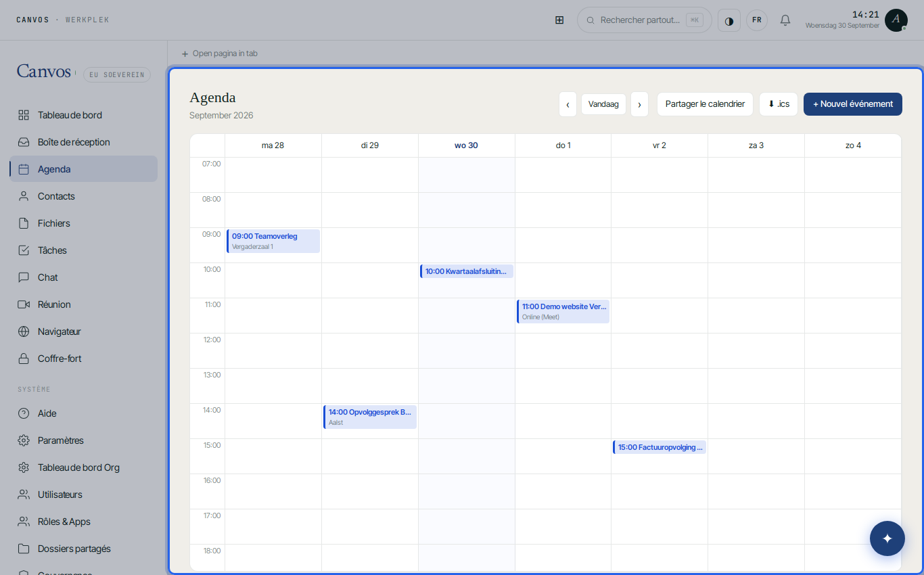Viewport: 924px width, 575px height.
Task: Open the 09:00 Teamoverleg event
Action: pyautogui.click(x=273, y=241)
